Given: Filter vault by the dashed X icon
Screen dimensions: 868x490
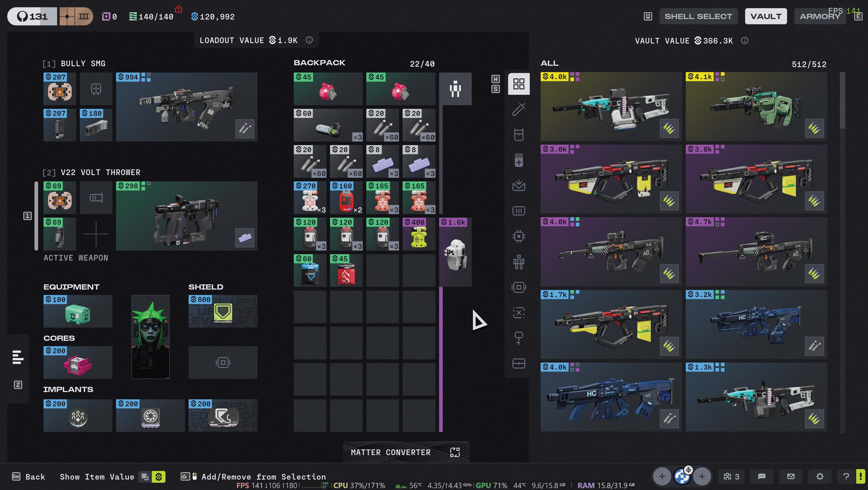Looking at the screenshot, I should 519,313.
